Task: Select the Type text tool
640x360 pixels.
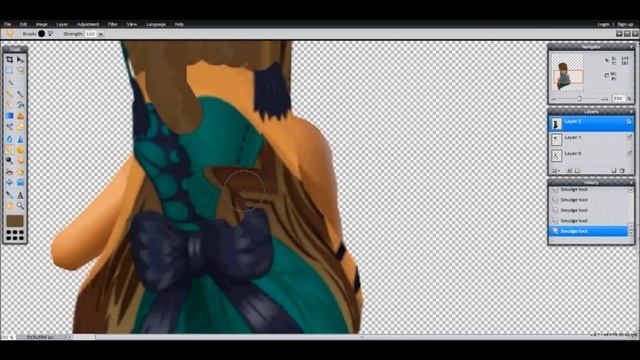Action: point(20,195)
